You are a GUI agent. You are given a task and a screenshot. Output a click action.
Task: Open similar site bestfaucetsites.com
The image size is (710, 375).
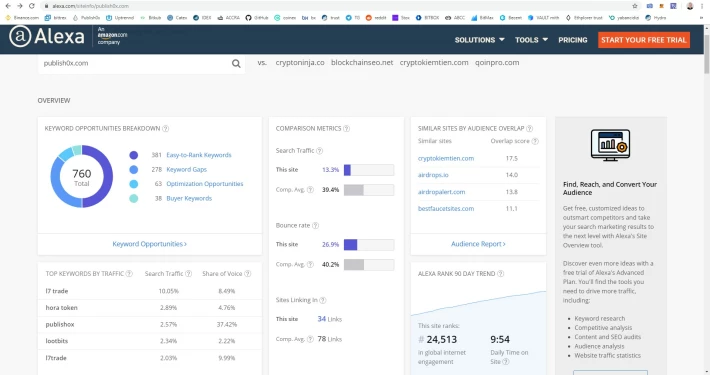(446, 209)
